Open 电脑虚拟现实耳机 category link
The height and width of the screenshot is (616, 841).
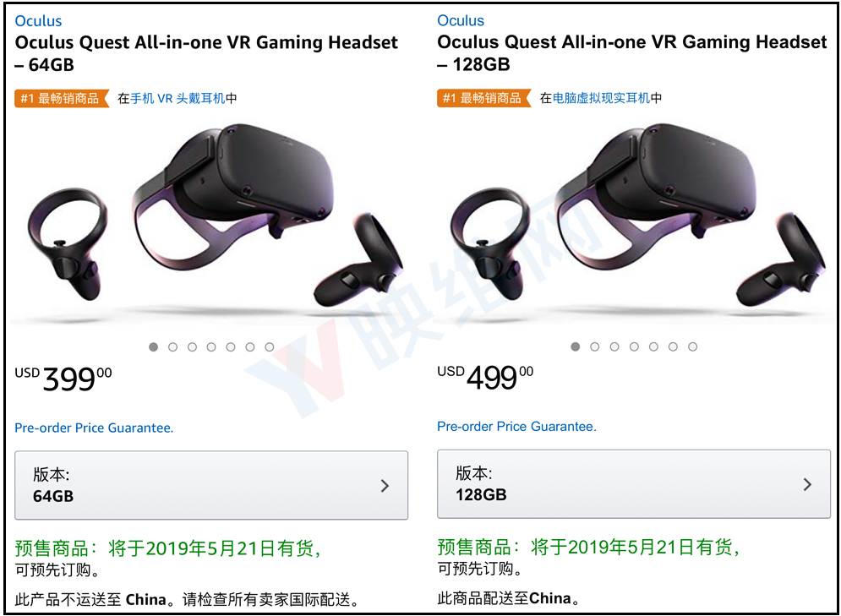coord(601,98)
